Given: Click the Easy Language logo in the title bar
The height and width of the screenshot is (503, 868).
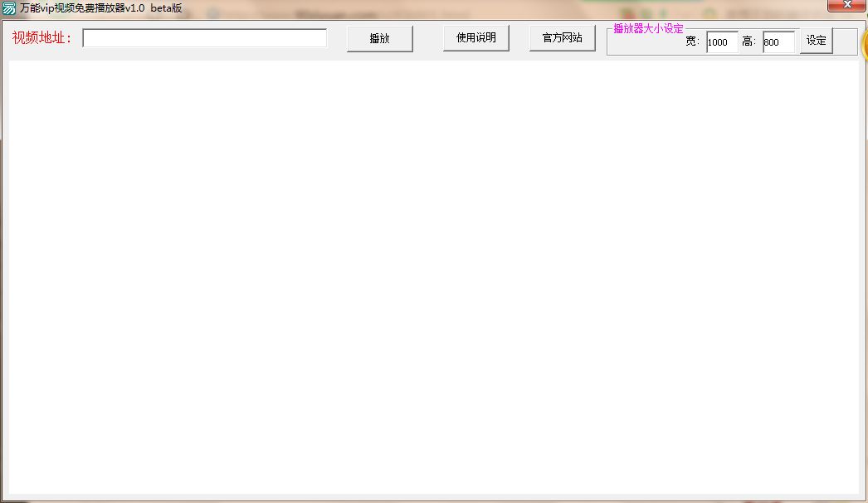Looking at the screenshot, I should tap(10, 7).
